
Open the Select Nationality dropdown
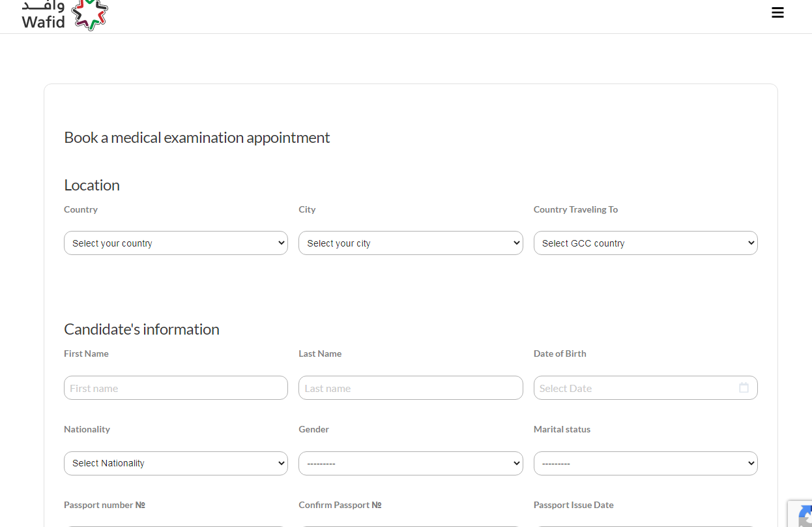pyautogui.click(x=176, y=463)
